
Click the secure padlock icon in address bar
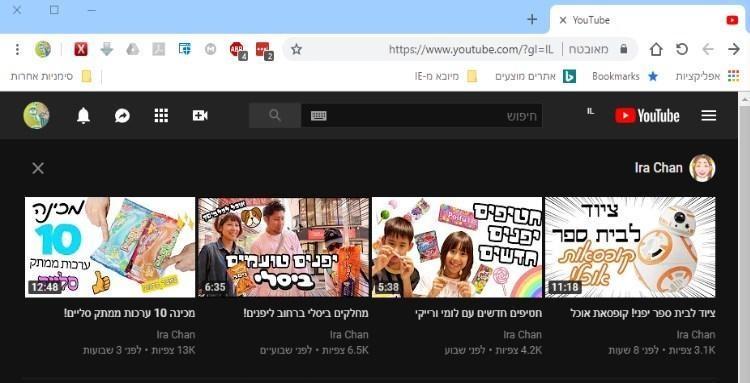(x=623, y=49)
